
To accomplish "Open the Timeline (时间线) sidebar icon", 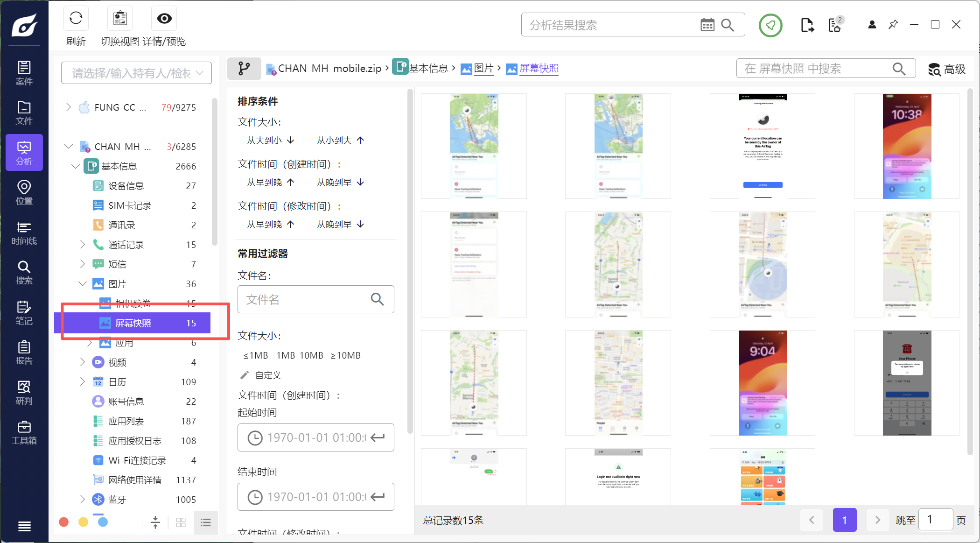I will coord(24,233).
